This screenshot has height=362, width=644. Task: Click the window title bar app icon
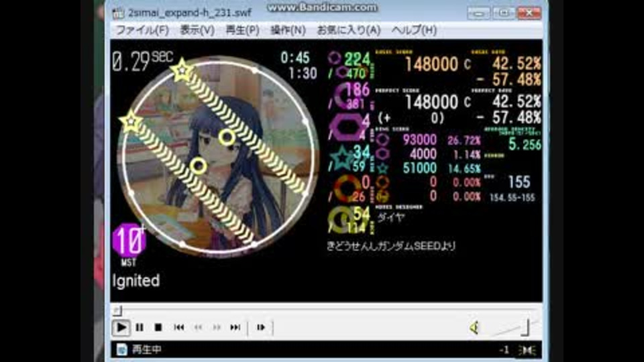[118, 13]
